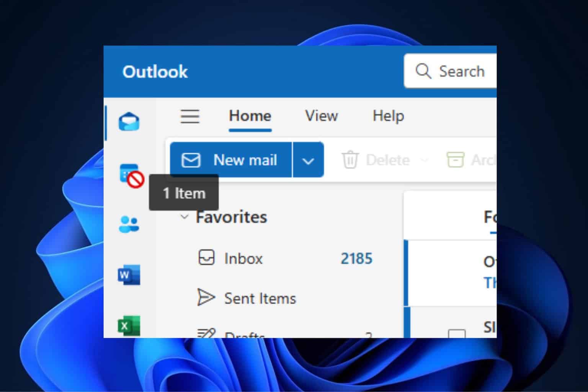The image size is (588, 392).
Task: Click the Outlook title text
Action: click(155, 72)
